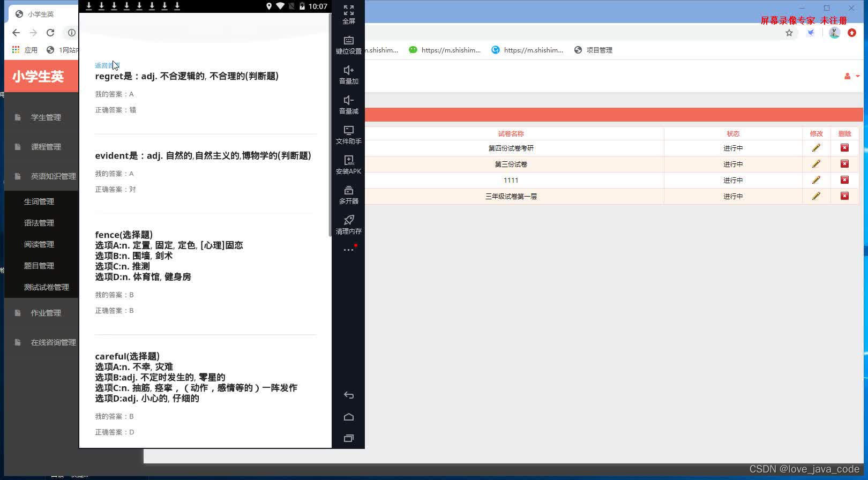The image size is (868, 480).
Task: Open the user account dropdown at top right
Action: [851, 76]
